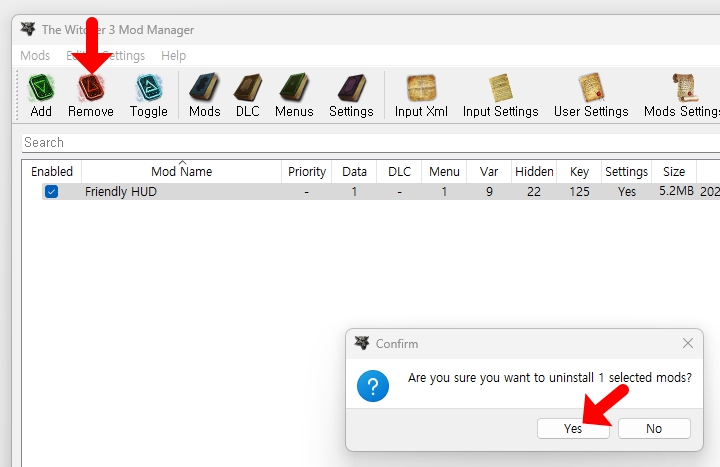Sort list by Mod Name column header
The width and height of the screenshot is (720, 467).
tap(181, 172)
